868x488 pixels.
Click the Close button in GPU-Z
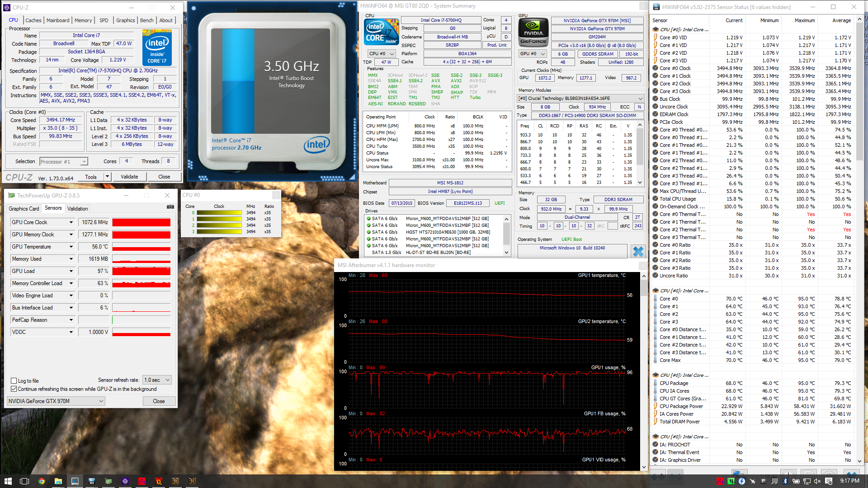pyautogui.click(x=159, y=401)
